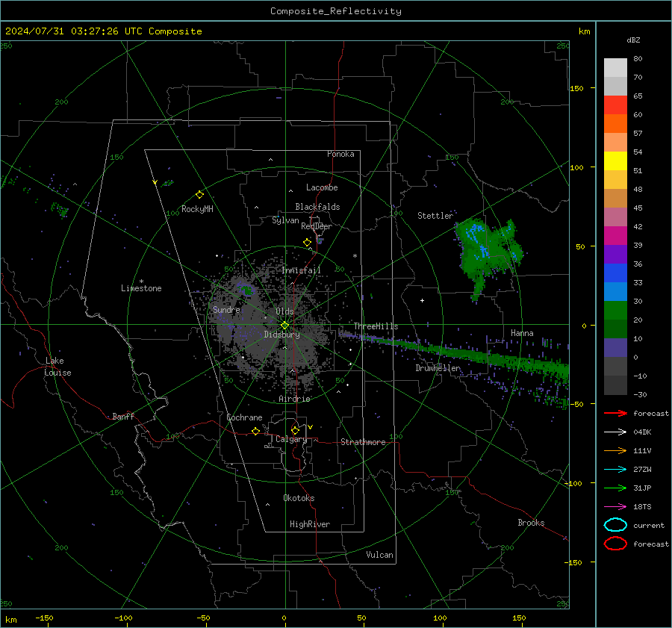Click the Blackfalds town label
Image resolution: width=672 pixels, height=628 pixels.
coord(317,207)
